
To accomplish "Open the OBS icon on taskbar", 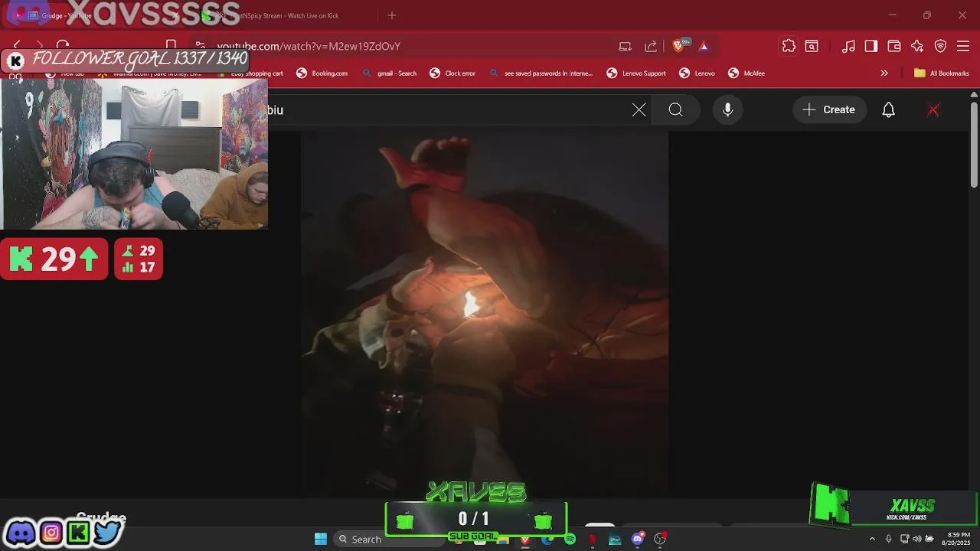I will [x=660, y=539].
